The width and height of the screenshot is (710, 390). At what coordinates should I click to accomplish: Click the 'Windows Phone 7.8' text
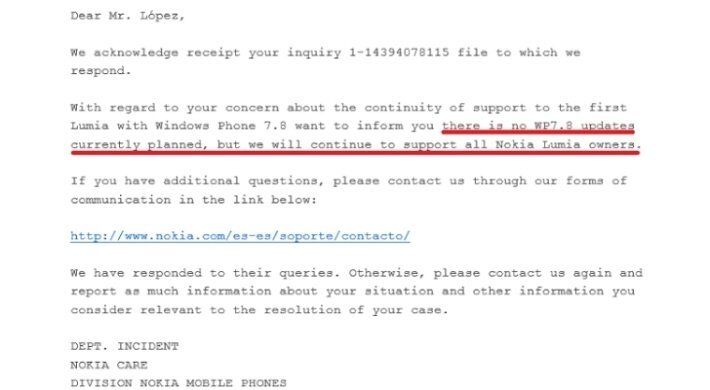[221, 126]
